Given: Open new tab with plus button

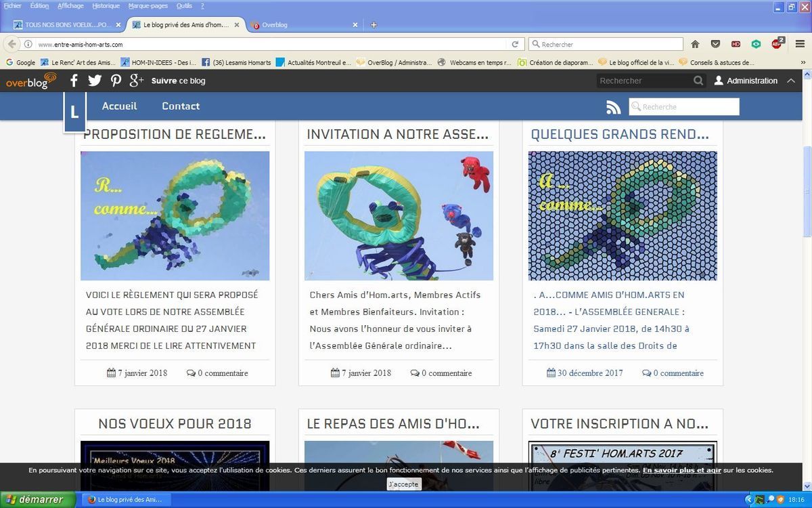Looking at the screenshot, I should tap(374, 25).
